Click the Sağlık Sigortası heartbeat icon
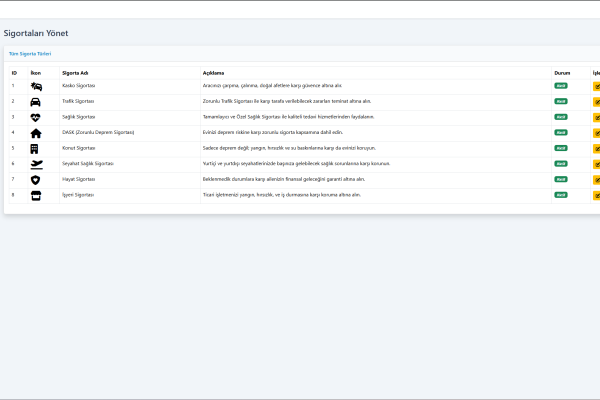This screenshot has width=600, height=400. (x=36, y=117)
